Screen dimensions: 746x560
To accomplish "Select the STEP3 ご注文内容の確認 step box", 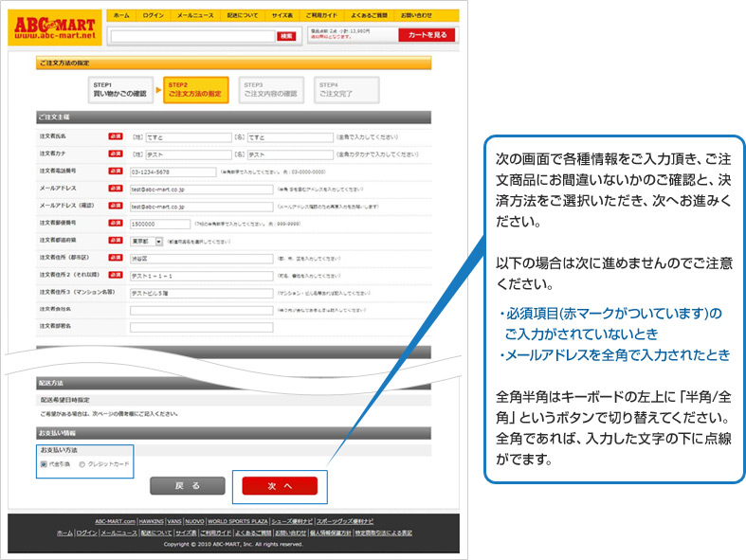I will click(x=271, y=89).
